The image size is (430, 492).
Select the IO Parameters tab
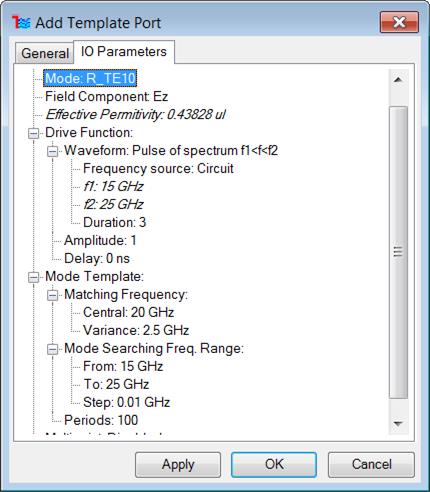pyautogui.click(x=124, y=52)
